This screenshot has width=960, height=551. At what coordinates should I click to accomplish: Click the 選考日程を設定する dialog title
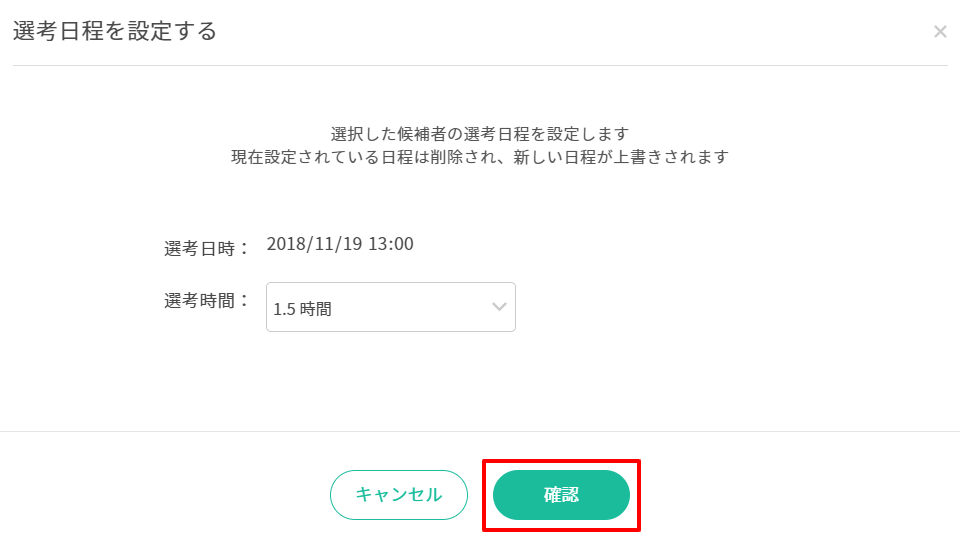click(x=115, y=32)
